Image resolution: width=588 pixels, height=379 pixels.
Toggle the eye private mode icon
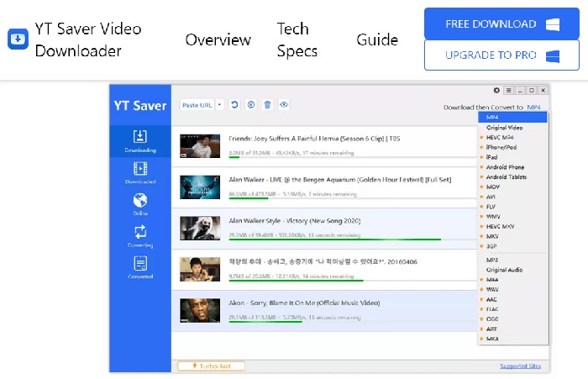284,105
